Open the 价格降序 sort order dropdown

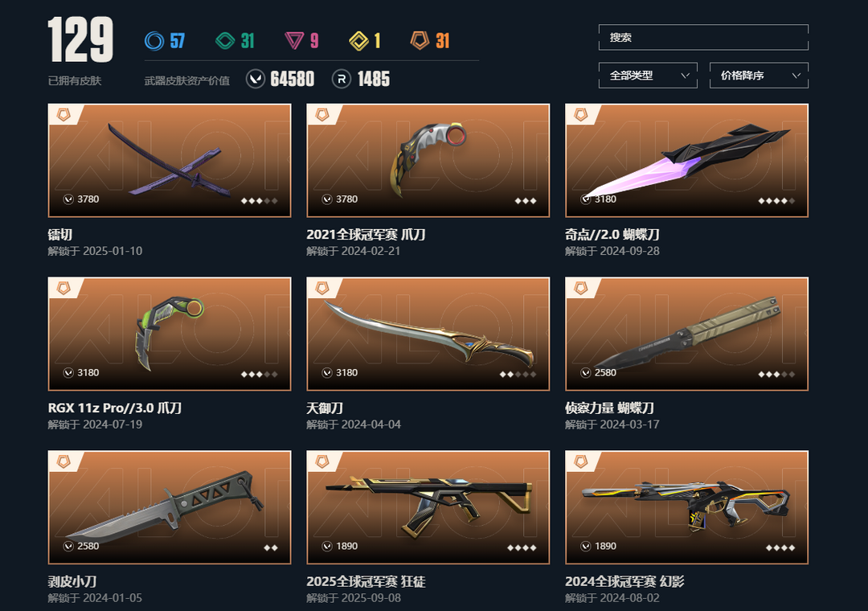[x=759, y=76]
